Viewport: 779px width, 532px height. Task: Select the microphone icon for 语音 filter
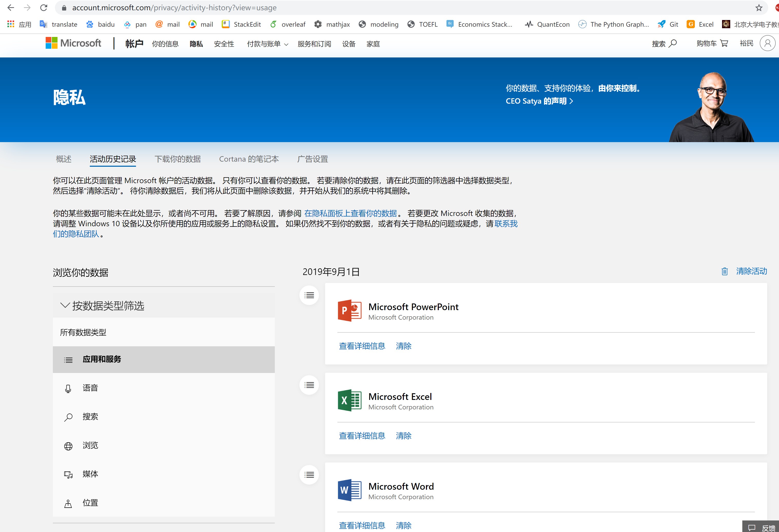(68, 389)
